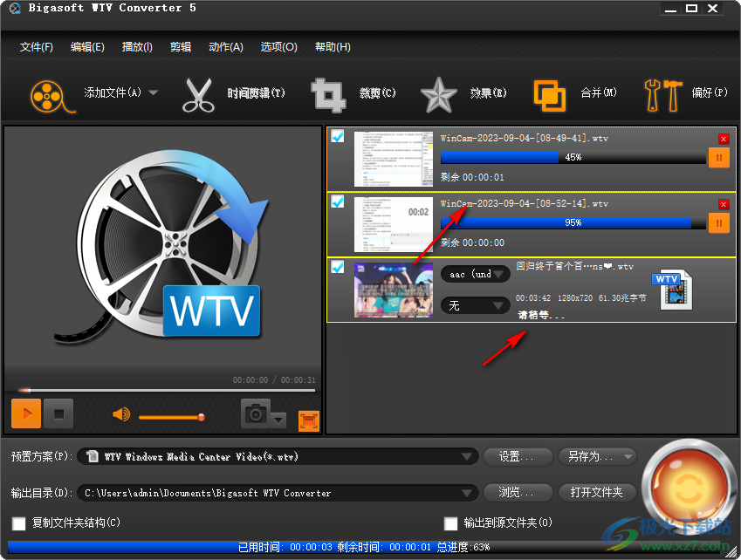Open the star Effect tool icon
This screenshot has width=741, height=560.
pyautogui.click(x=438, y=95)
